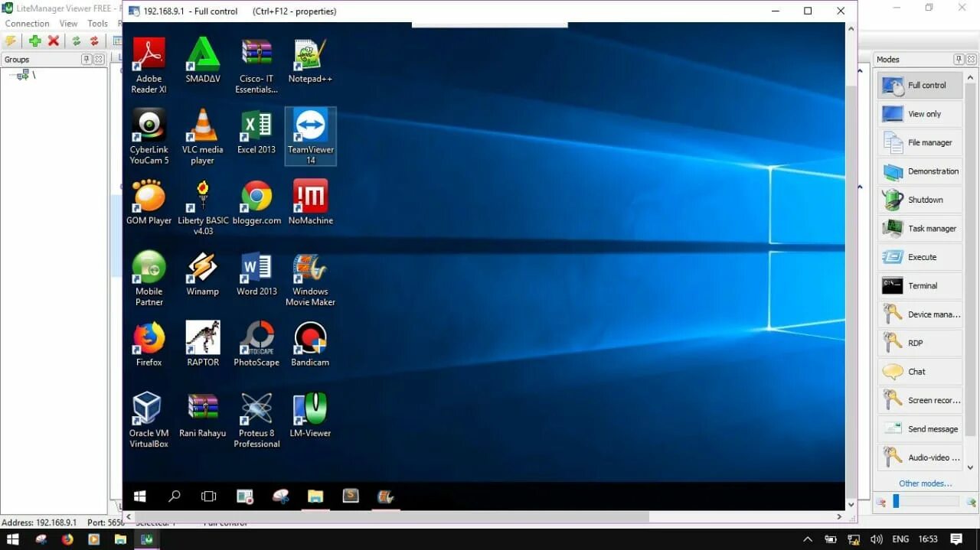Open VLC media player shortcut
Screen dimensions: 980x550
click(x=203, y=137)
